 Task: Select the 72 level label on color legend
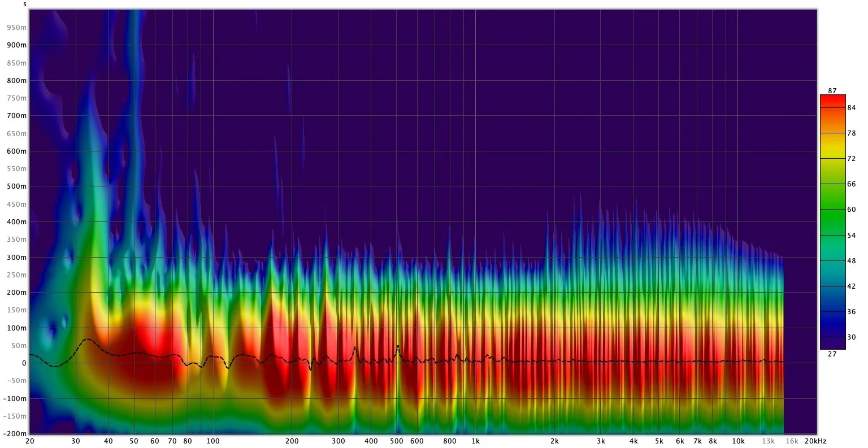click(x=852, y=159)
